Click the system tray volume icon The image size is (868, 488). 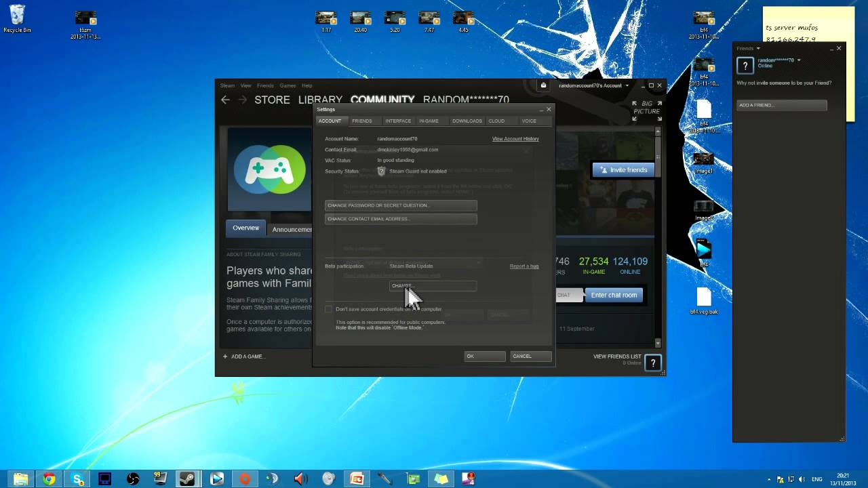coord(802,479)
